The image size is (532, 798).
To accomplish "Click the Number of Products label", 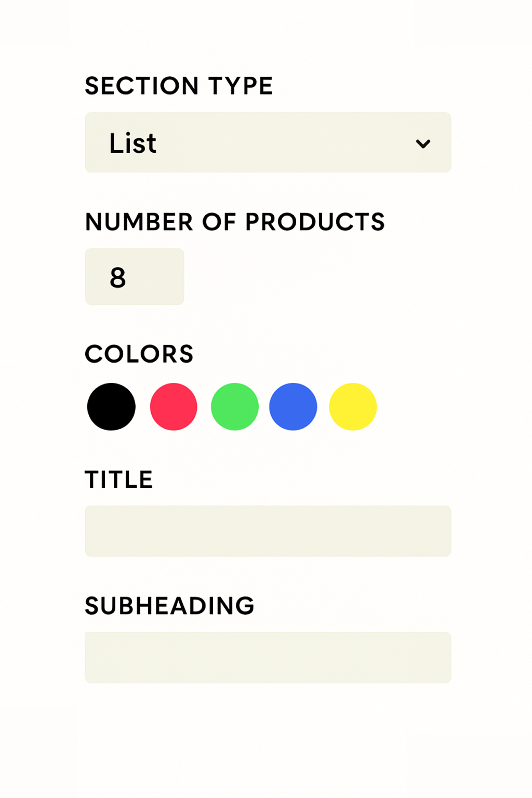I will point(234,222).
